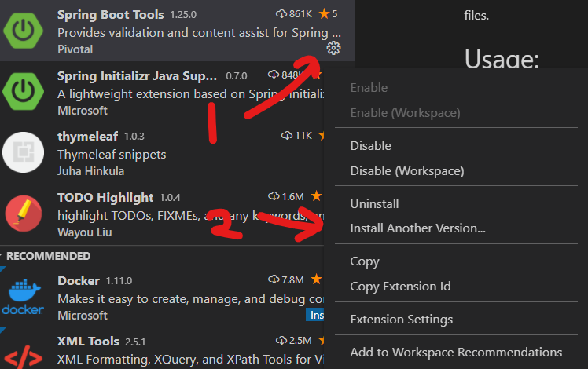588x369 pixels.
Task: Click the Wayou Liu publisher name
Action: [85, 232]
